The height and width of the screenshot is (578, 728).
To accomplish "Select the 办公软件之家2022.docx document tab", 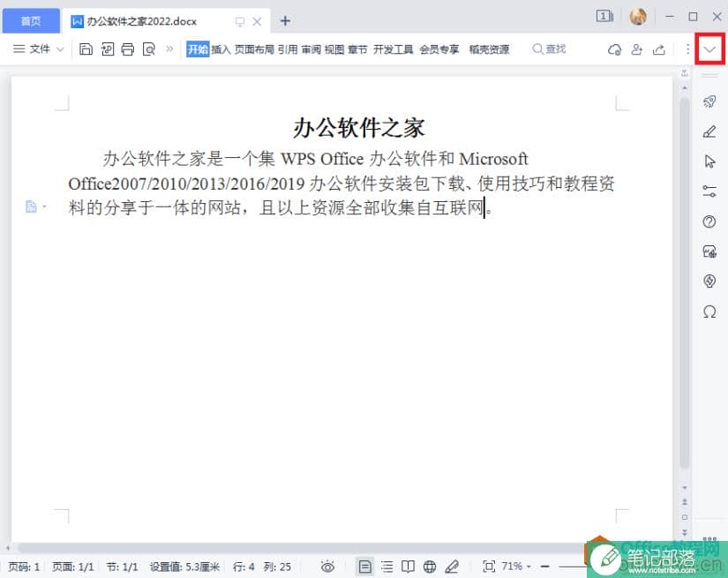I will pos(143,21).
